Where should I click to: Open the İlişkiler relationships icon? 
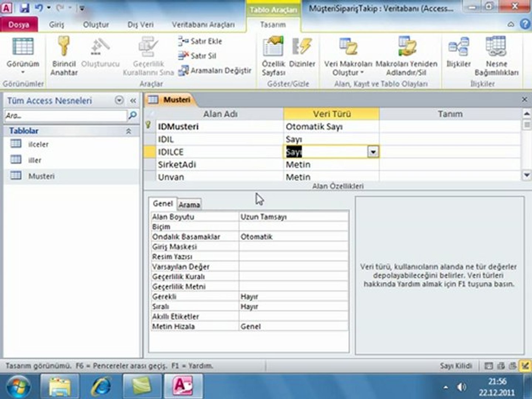point(458,47)
